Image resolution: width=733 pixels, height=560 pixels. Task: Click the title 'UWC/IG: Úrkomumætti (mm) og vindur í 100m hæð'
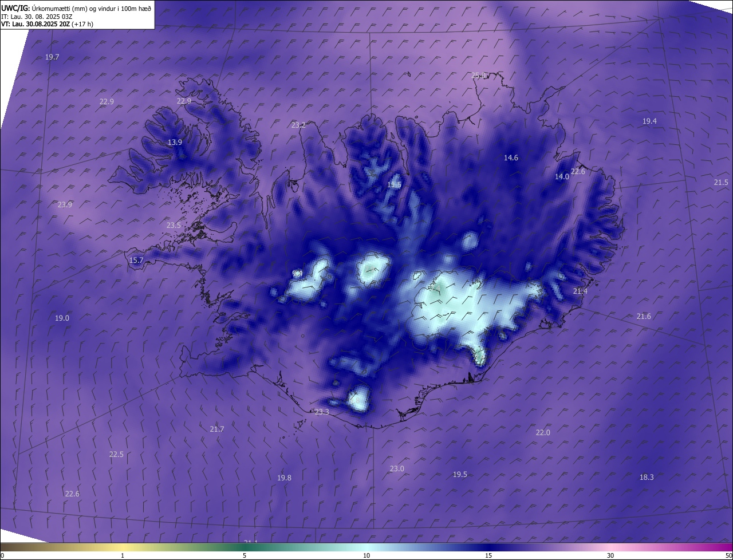76,8
